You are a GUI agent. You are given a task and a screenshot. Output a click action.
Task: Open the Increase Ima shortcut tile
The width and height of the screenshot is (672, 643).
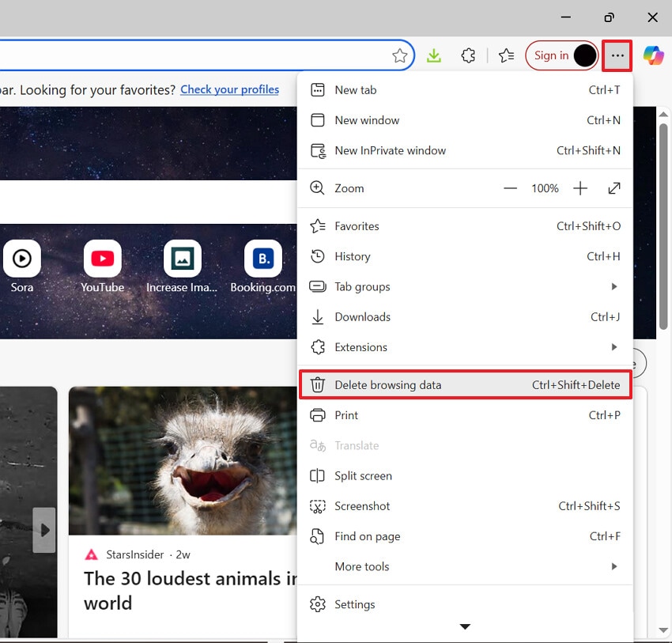tap(182, 258)
